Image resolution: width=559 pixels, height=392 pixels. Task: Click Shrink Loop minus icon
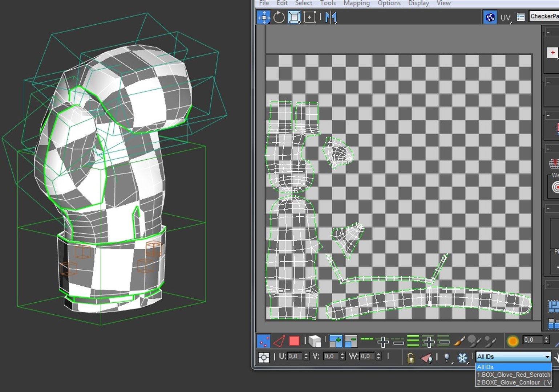pos(398,342)
